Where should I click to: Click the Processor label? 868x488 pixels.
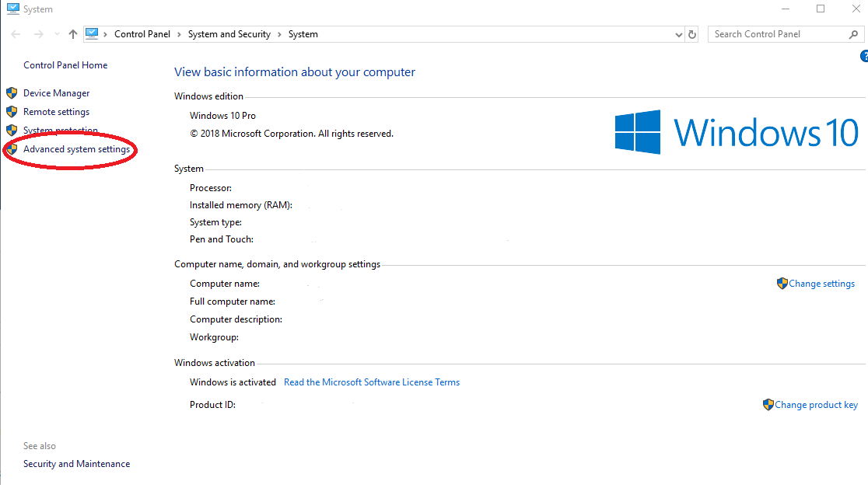pos(210,188)
